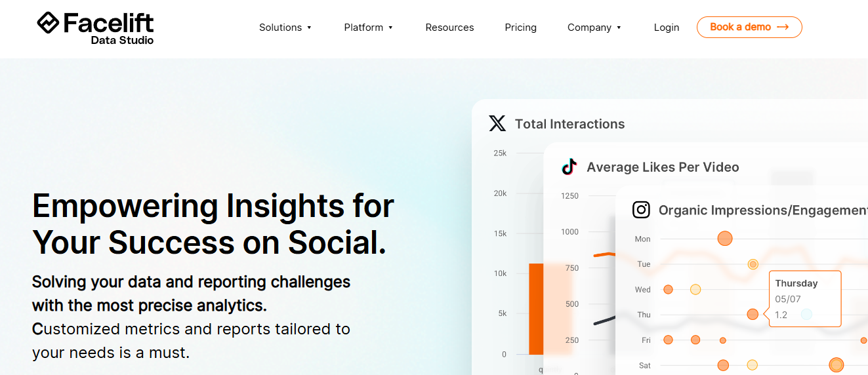Click the large Saturday bubble marker

[x=836, y=365]
